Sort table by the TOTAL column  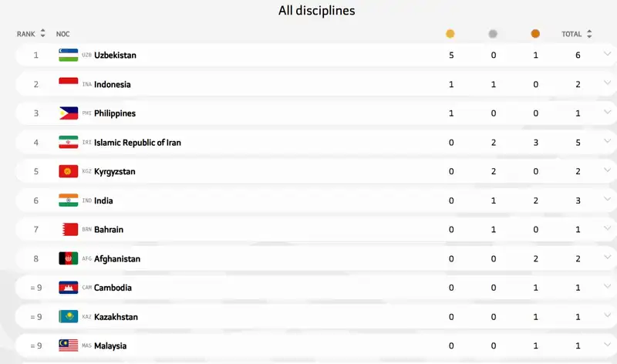pyautogui.click(x=577, y=34)
